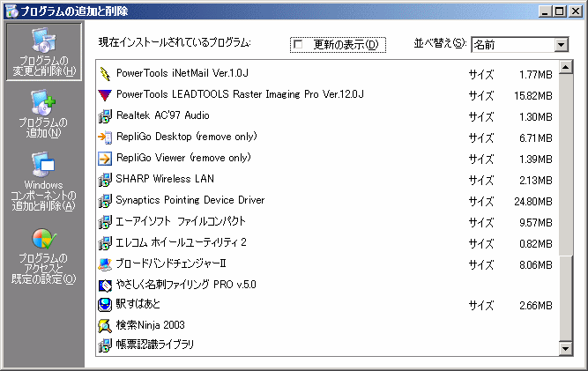Click the PowerTools iNetMail lightning icon
Screen dimensions: 588x371
pyautogui.click(x=105, y=74)
